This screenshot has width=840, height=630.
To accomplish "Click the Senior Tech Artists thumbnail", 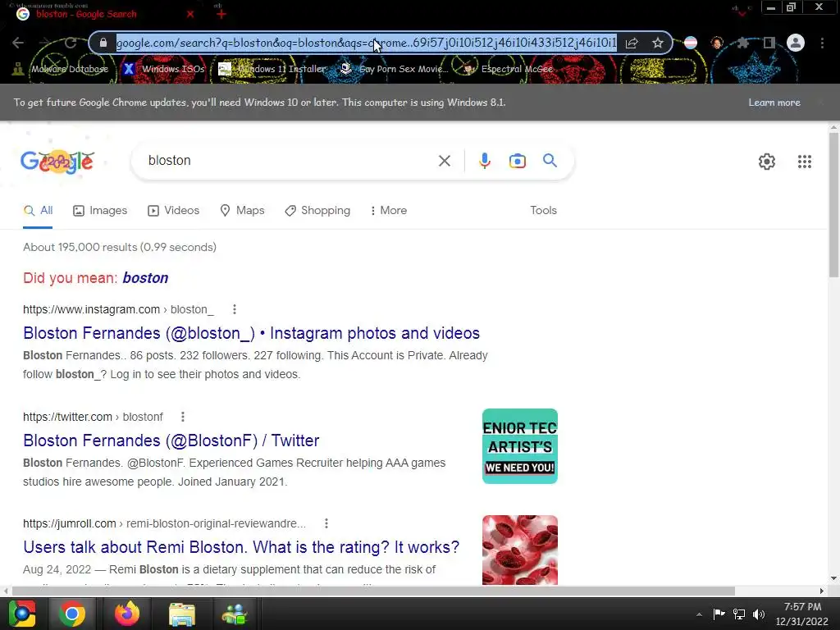I will (x=519, y=446).
